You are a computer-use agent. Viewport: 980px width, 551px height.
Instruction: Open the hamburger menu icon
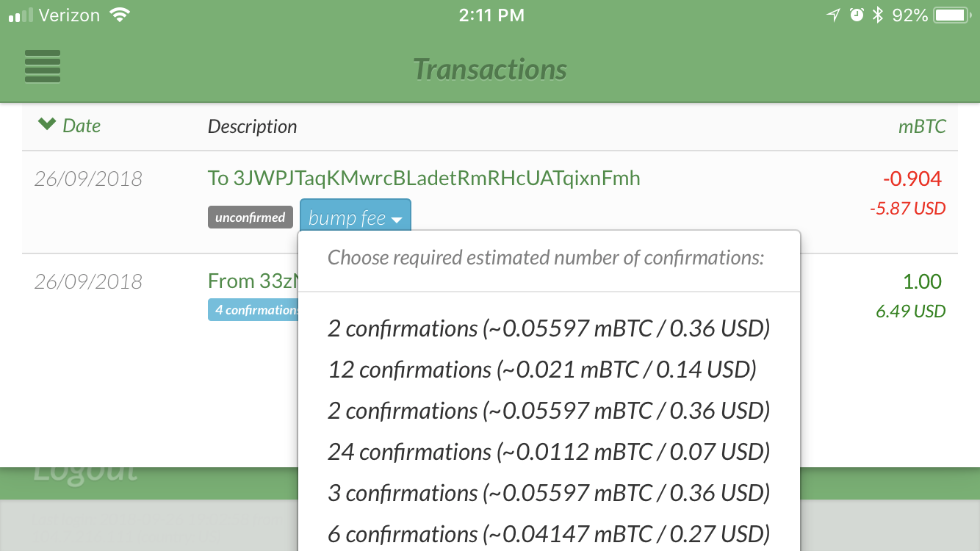coord(43,67)
